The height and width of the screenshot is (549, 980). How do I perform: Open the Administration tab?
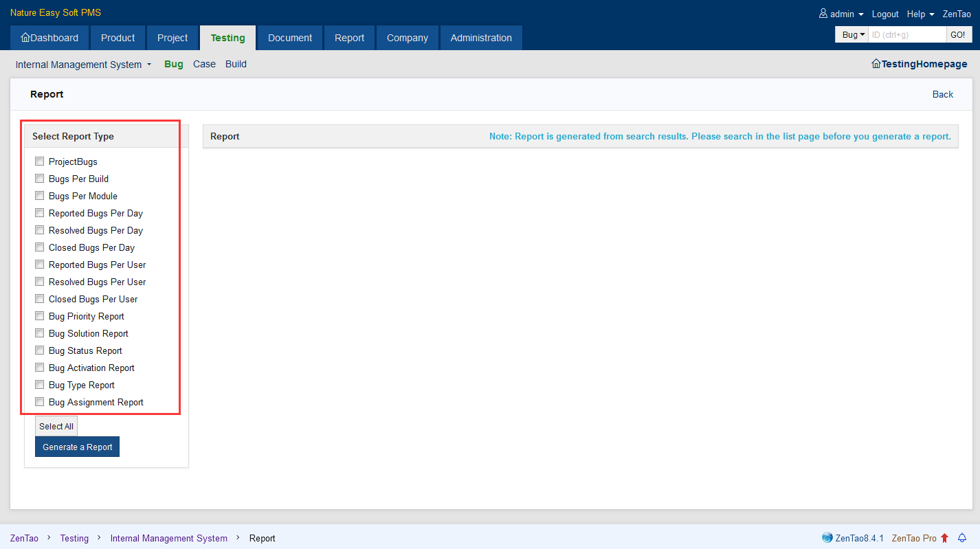481,38
